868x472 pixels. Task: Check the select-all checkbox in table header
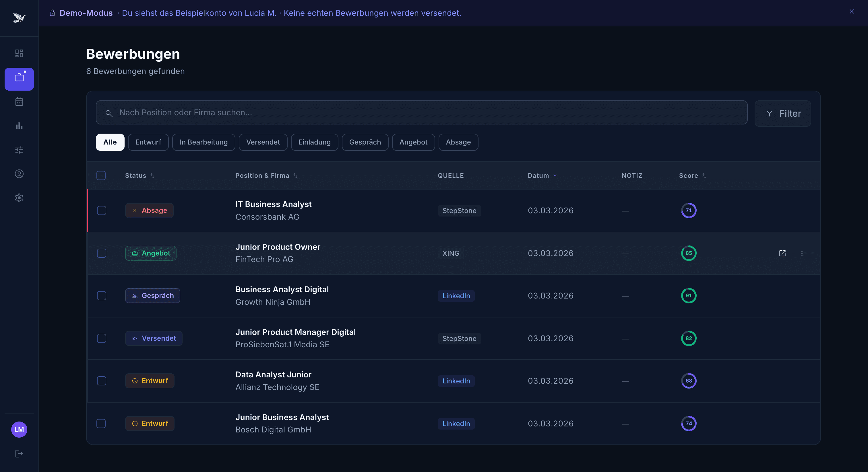[x=101, y=175]
